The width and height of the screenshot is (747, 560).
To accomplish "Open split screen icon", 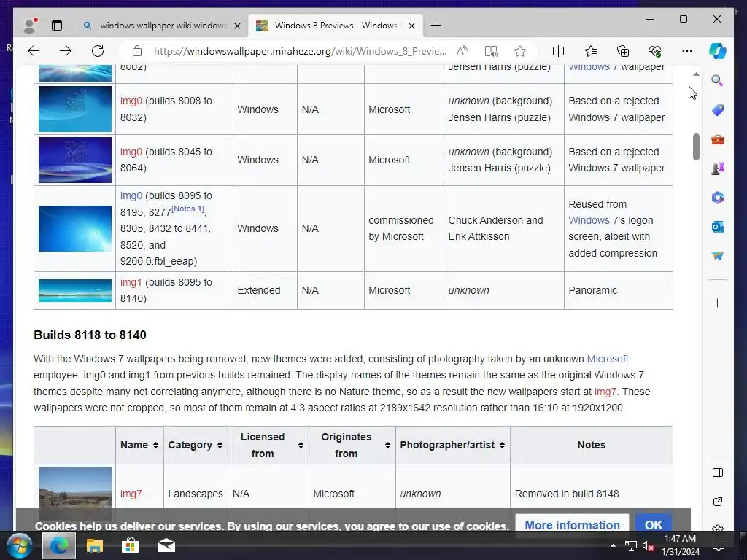I will 558,51.
